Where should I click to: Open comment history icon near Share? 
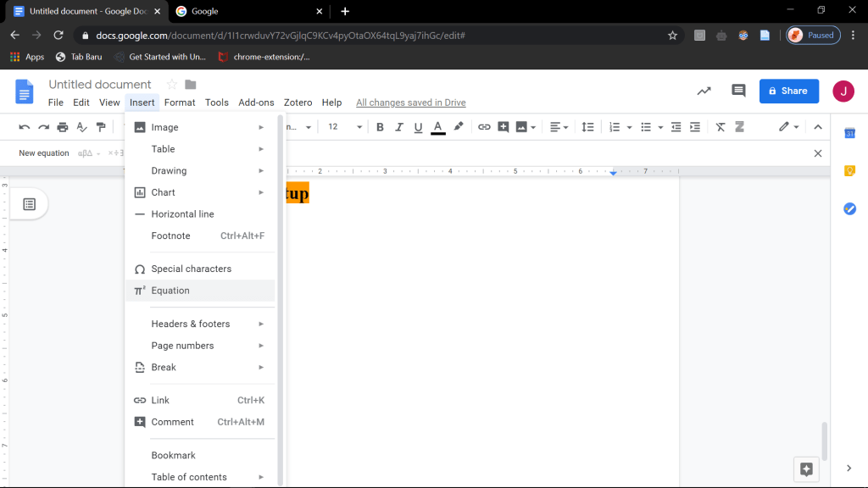(738, 91)
